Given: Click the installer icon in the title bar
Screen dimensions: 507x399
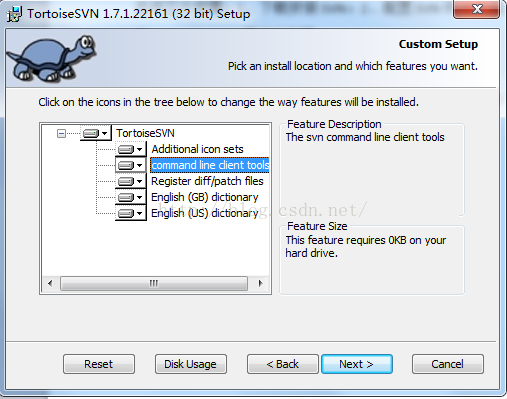Looking at the screenshot, I should coord(14,14).
